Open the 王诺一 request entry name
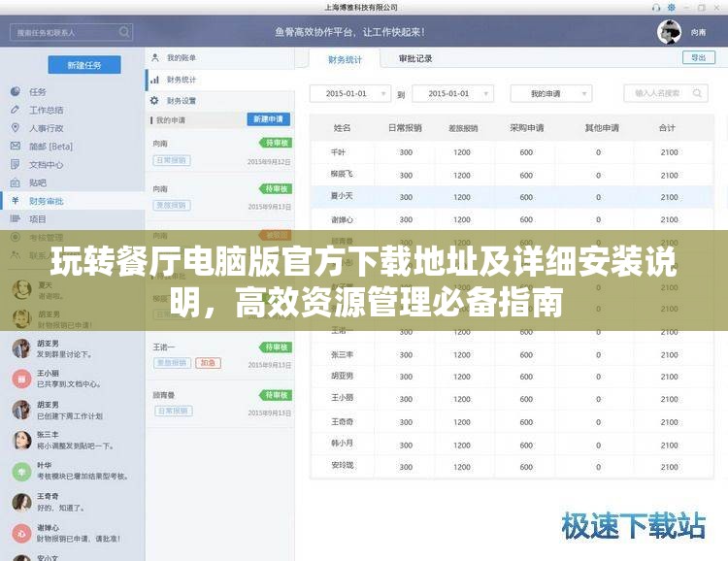The image size is (728, 561). [164, 346]
